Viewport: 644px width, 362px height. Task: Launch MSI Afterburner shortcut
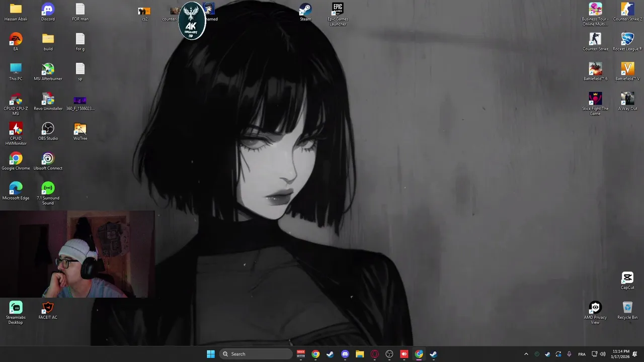(48, 72)
